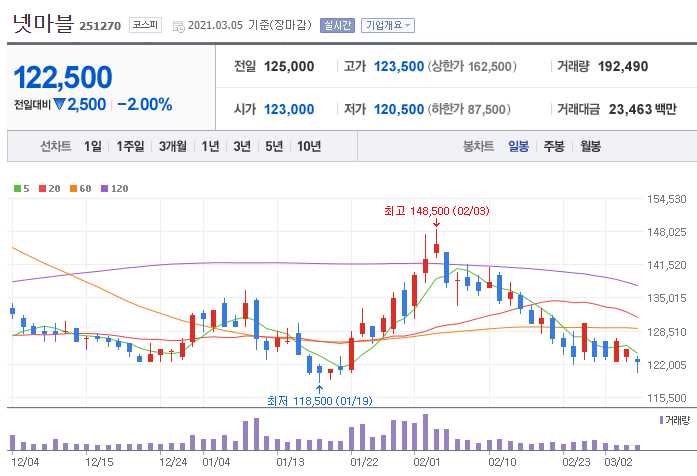Click the 하한가 87,500 text
The height and width of the screenshot is (476, 697).
click(x=469, y=109)
